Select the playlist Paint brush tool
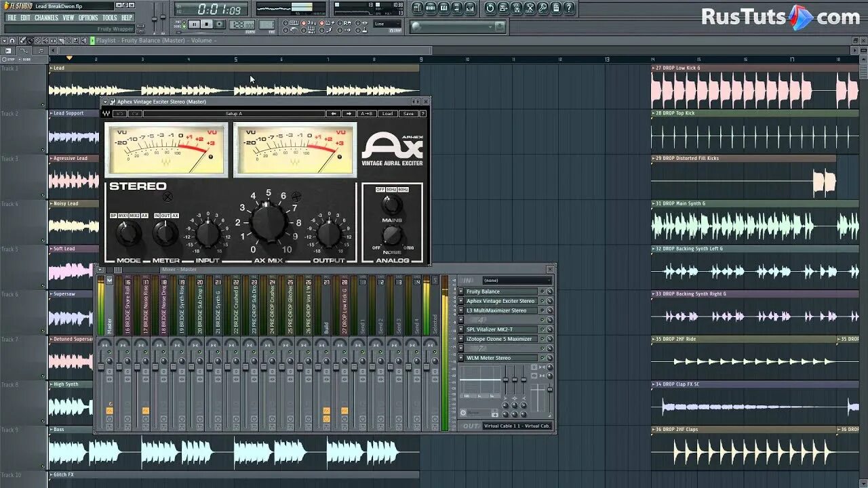 31,41
